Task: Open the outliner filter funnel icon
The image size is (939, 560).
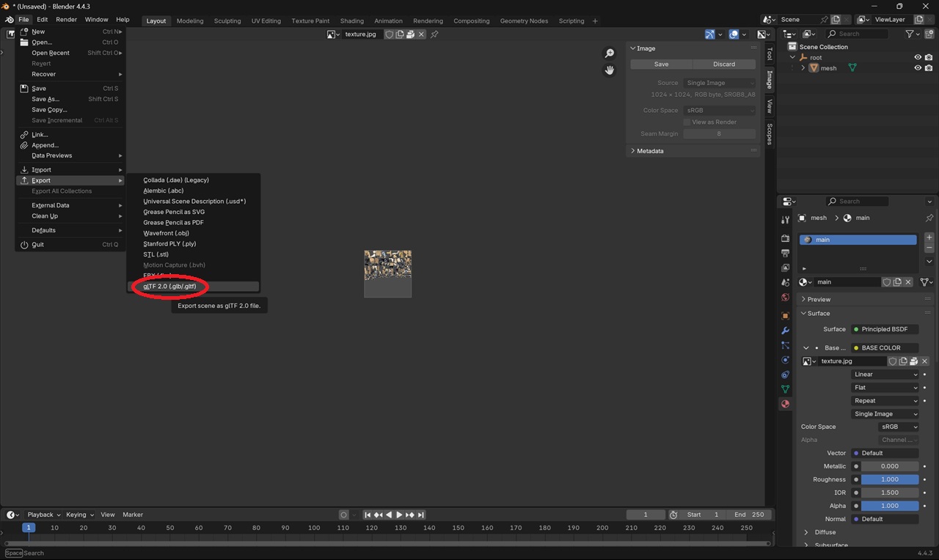Action: tap(910, 34)
